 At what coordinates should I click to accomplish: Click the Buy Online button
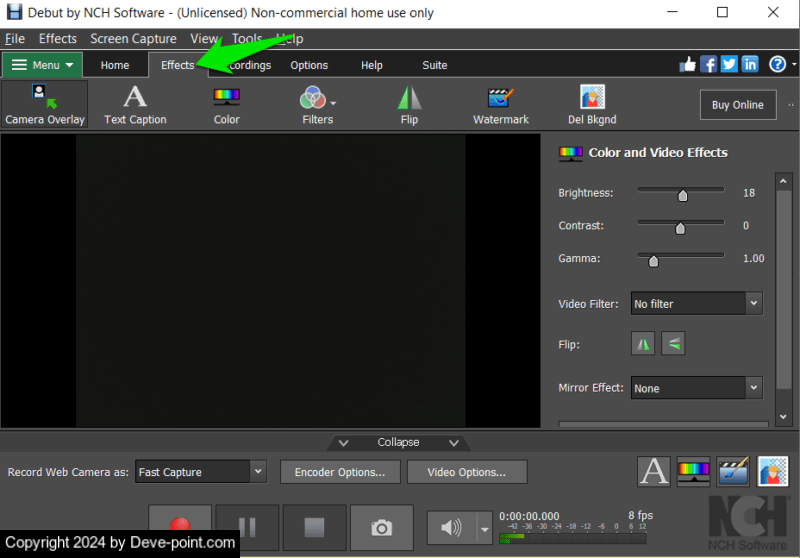point(737,105)
